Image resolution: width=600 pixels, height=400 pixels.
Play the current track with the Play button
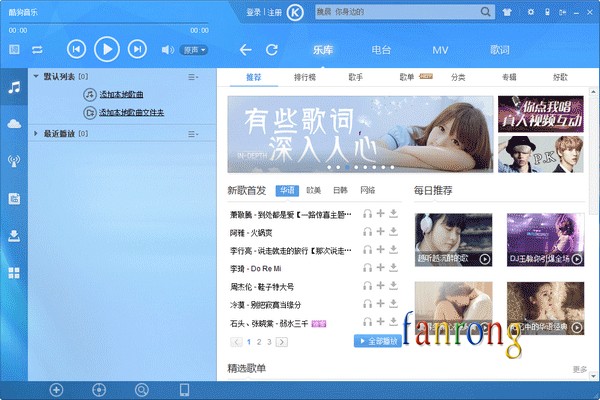(107, 49)
